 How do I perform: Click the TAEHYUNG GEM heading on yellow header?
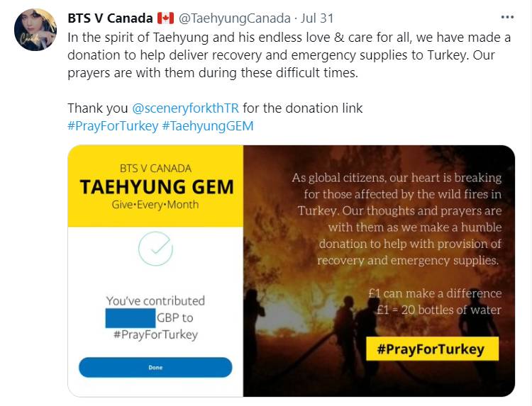(156, 186)
